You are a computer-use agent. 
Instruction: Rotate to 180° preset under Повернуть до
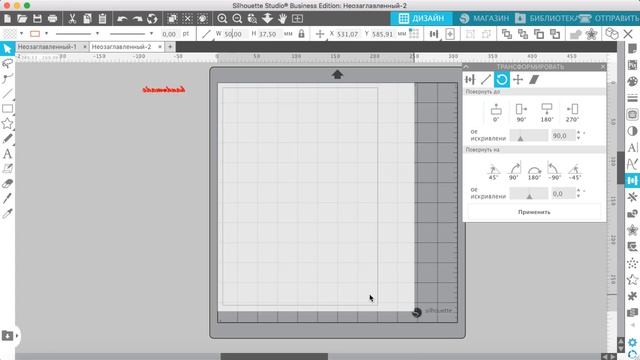coord(547,113)
